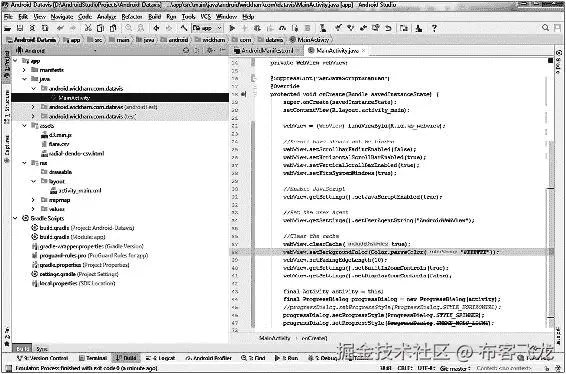Image resolution: width=566 pixels, height=374 pixels.
Task: Expand the manifests folder node
Action: [x=24, y=70]
